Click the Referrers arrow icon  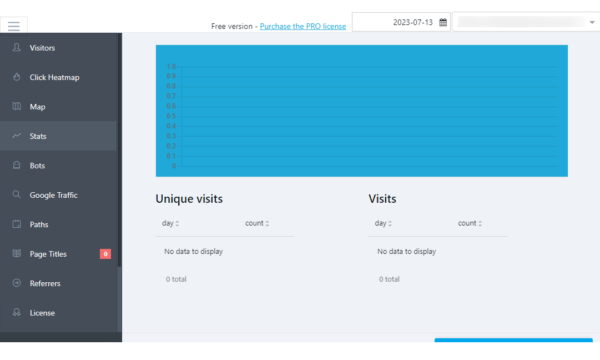(x=16, y=283)
